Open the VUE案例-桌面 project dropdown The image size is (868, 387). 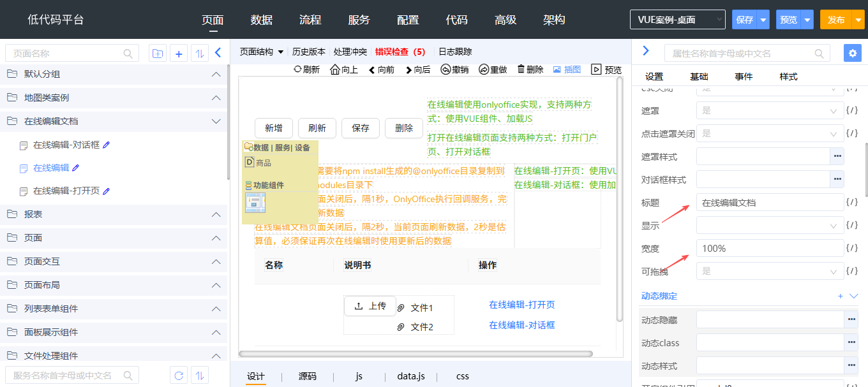click(x=677, y=20)
